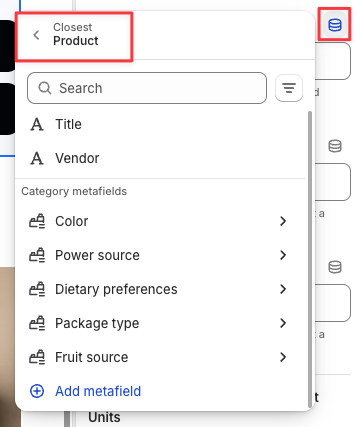Click the plus icon beside Add metafield
The width and height of the screenshot is (361, 427).
37,391
